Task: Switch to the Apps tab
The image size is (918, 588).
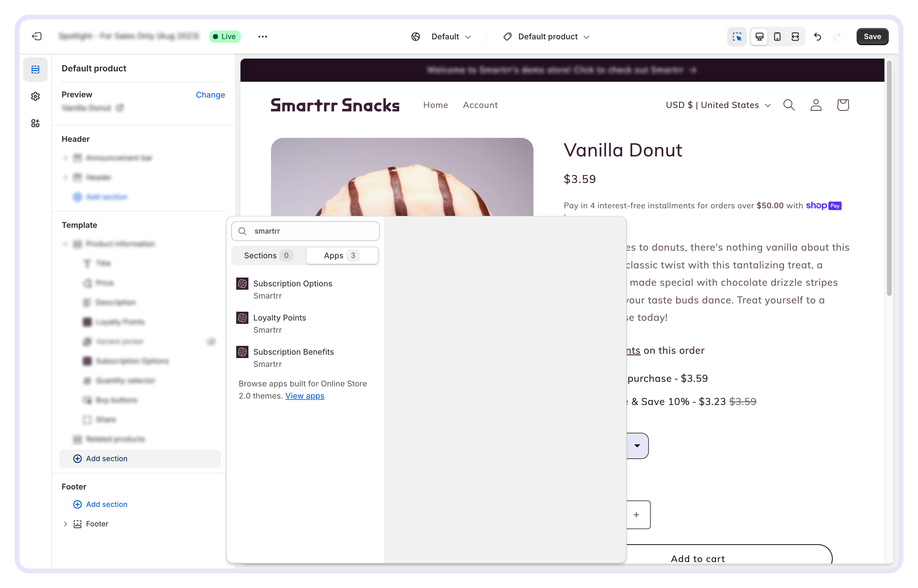Action: click(x=342, y=256)
